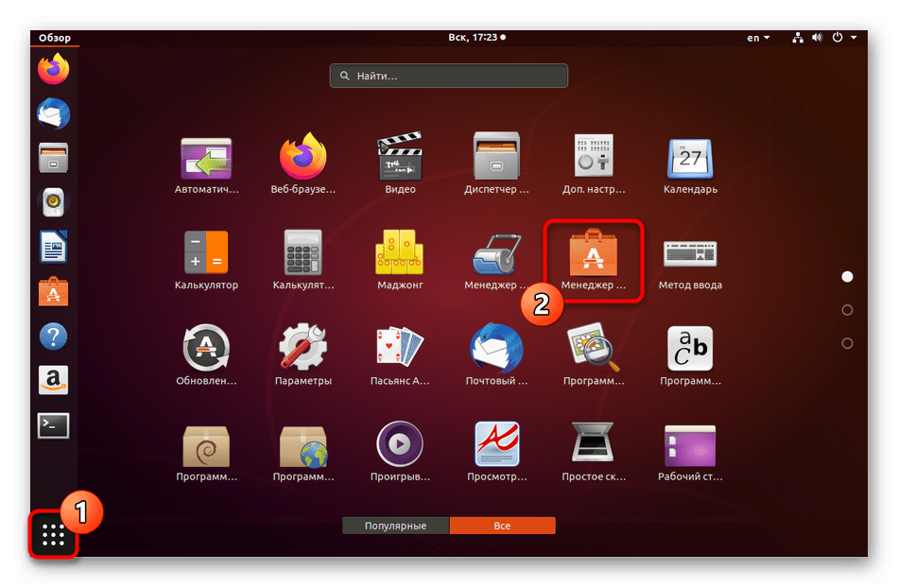Open Почтовый… Thunderbird in app grid
Image resolution: width=898 pixels, height=588 pixels.
pos(496,356)
